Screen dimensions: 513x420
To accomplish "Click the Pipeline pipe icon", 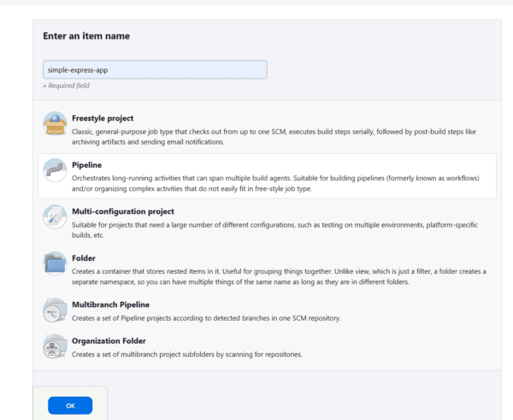I will [55, 172].
